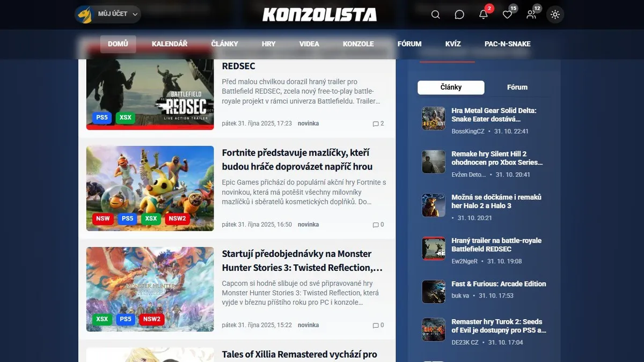Switch to the KVÍZ tab

452,44
